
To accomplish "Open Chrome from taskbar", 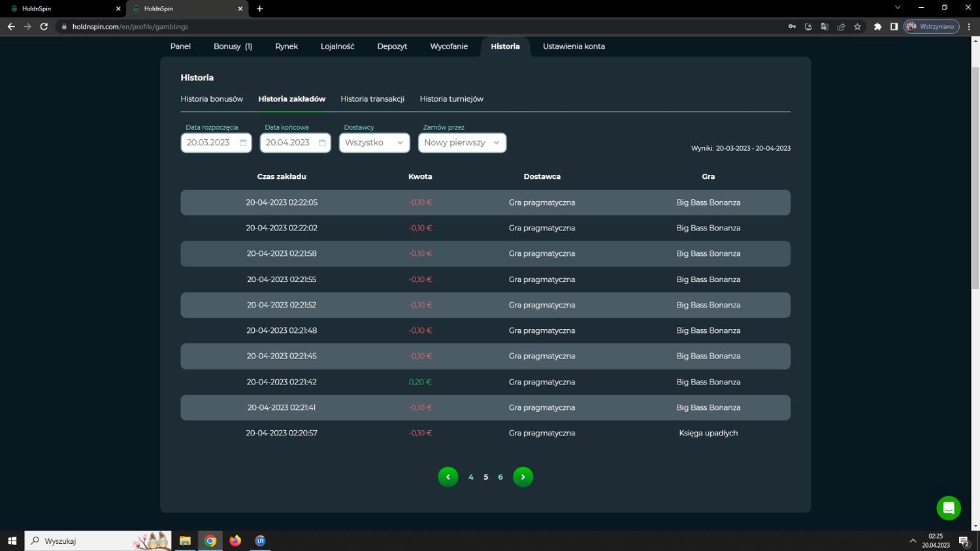I will pyautogui.click(x=210, y=541).
